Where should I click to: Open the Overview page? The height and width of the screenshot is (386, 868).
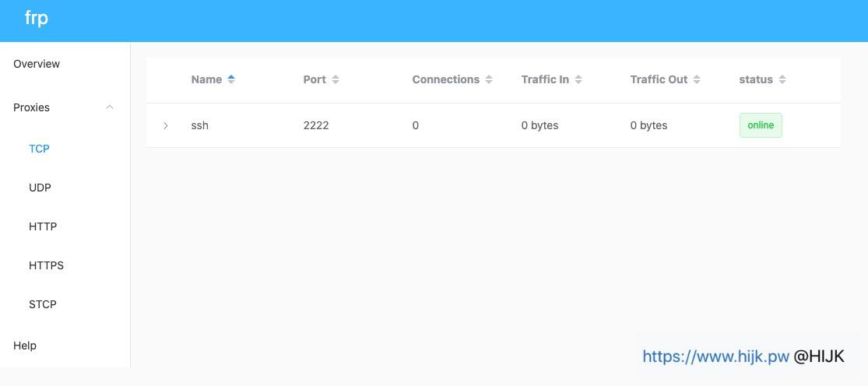point(37,64)
